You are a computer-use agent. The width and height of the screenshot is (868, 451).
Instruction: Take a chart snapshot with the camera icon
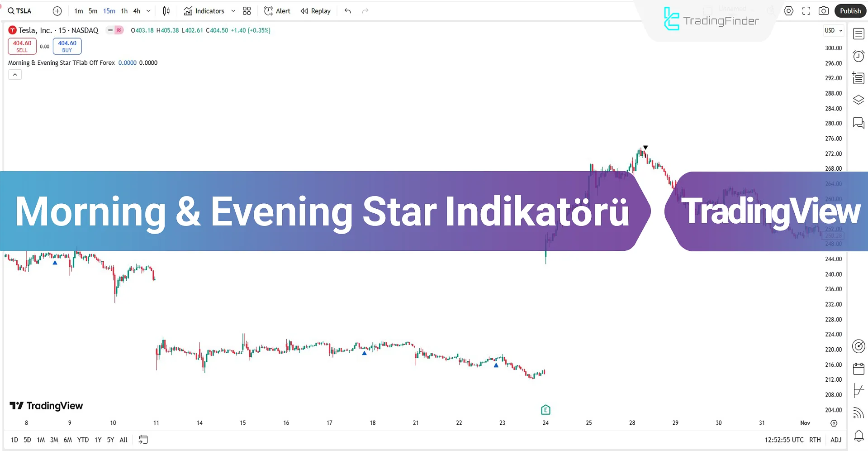[x=824, y=11]
